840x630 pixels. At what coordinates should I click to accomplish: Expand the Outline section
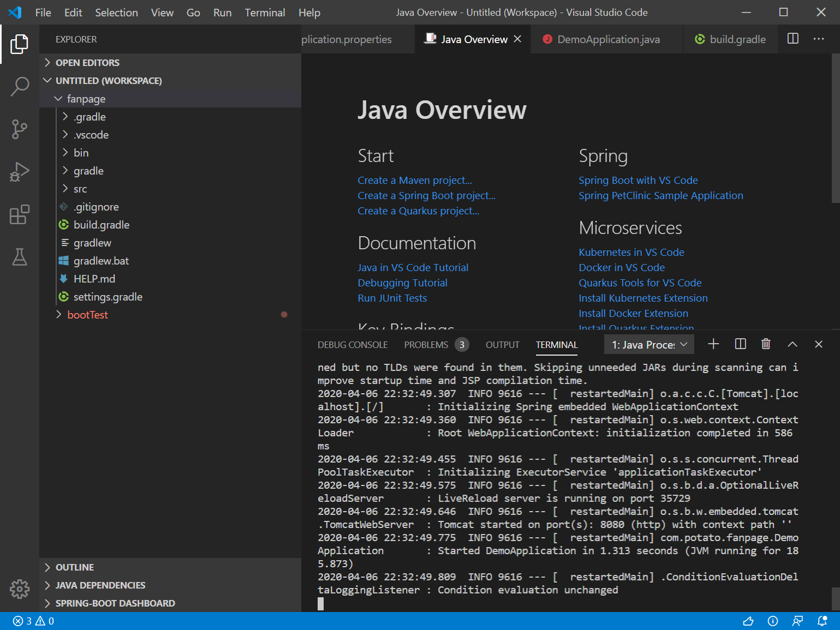170,567
